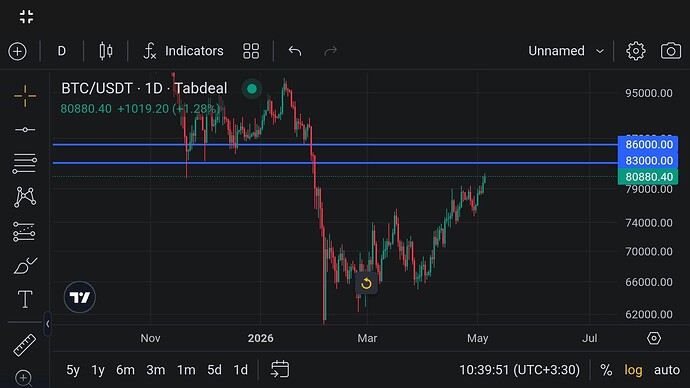
Task: Activate the zoom in magnifier tool
Action: (23, 378)
